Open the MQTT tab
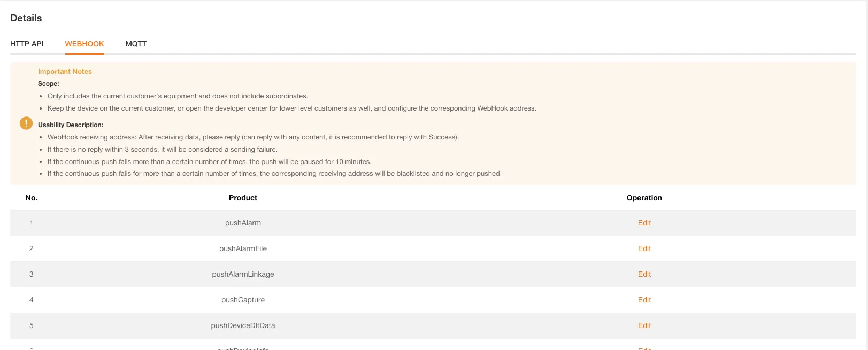The height and width of the screenshot is (350, 868). pos(136,44)
